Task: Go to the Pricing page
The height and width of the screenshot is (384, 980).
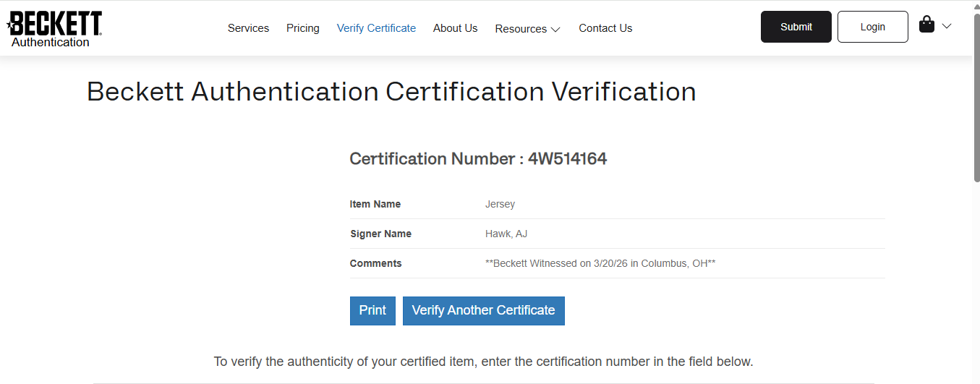Action: click(x=303, y=28)
